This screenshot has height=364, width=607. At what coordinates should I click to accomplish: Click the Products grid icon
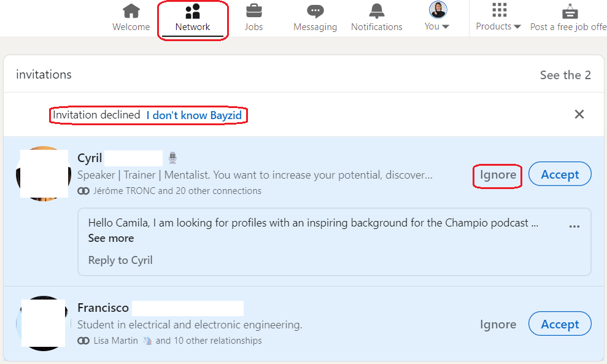500,10
